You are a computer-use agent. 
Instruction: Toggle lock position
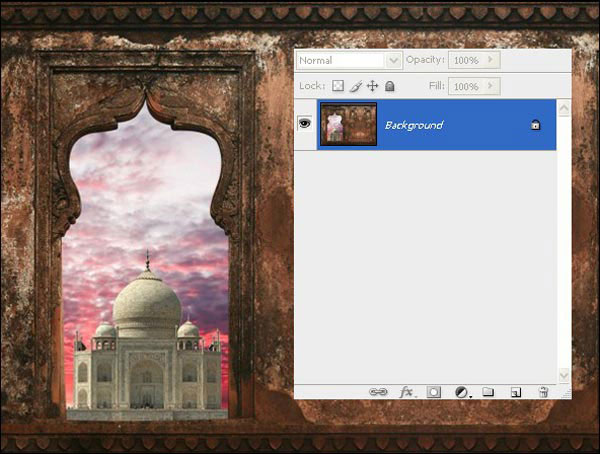372,87
